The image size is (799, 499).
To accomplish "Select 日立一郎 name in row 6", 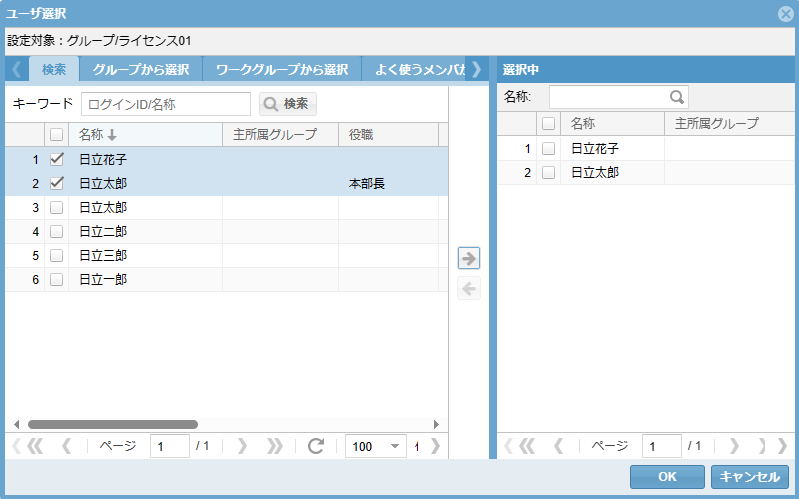I will [103, 279].
